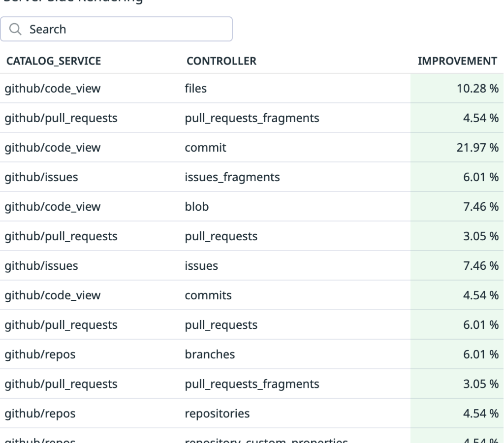Click the blob controller cell
Image resolution: width=504 pixels, height=443 pixels.
pyautogui.click(x=197, y=207)
